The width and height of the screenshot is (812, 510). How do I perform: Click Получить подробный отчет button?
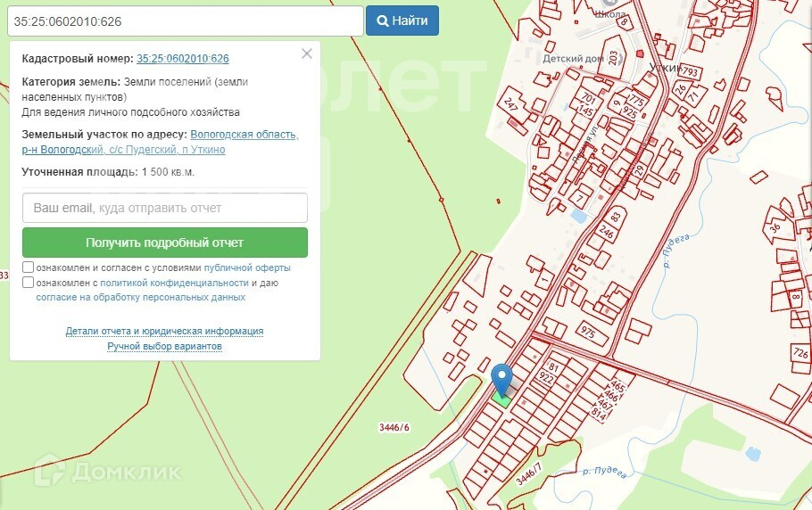point(164,243)
